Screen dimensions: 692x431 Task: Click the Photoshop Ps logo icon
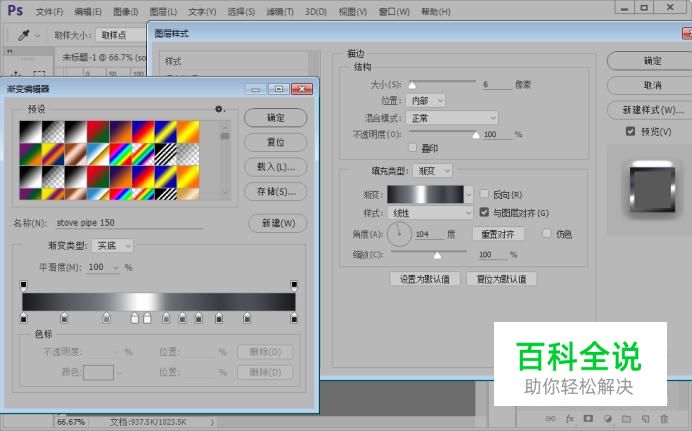(x=15, y=10)
